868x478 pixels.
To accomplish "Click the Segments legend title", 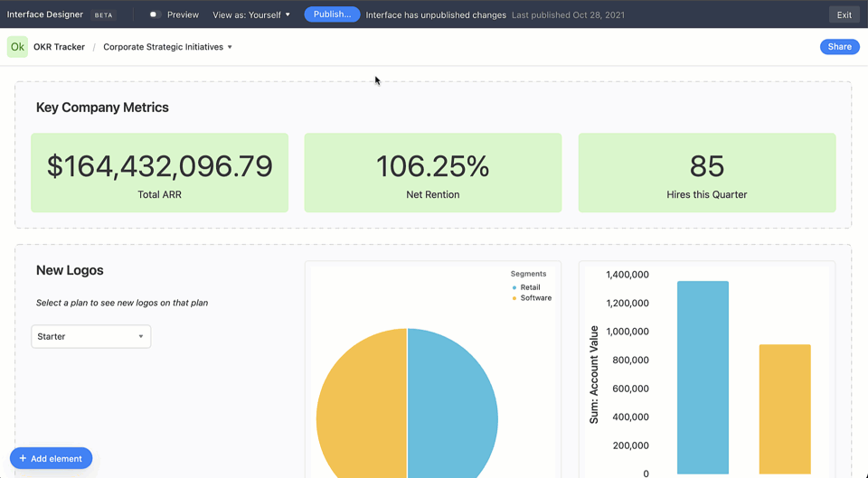I will 528,274.
